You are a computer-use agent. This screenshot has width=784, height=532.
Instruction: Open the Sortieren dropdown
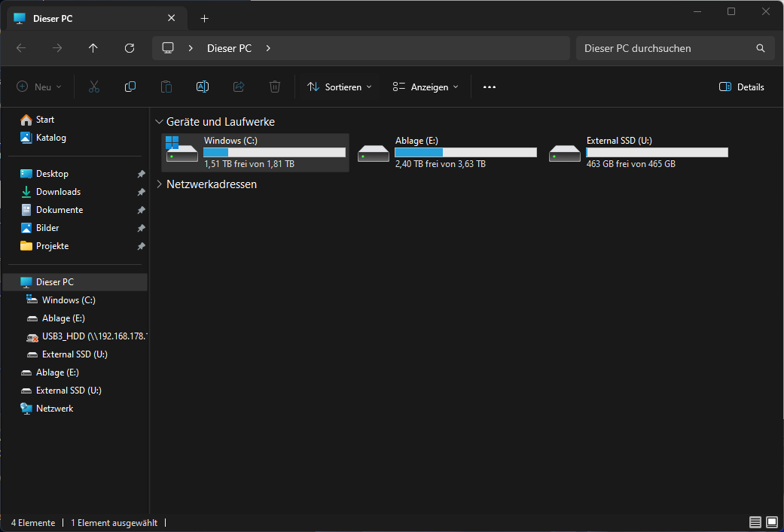(x=340, y=87)
